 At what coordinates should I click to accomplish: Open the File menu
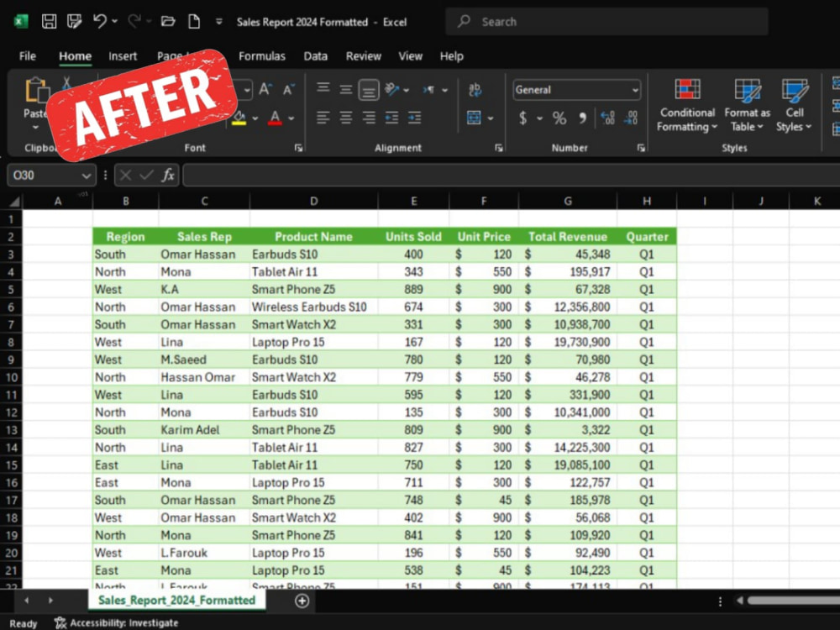point(28,56)
